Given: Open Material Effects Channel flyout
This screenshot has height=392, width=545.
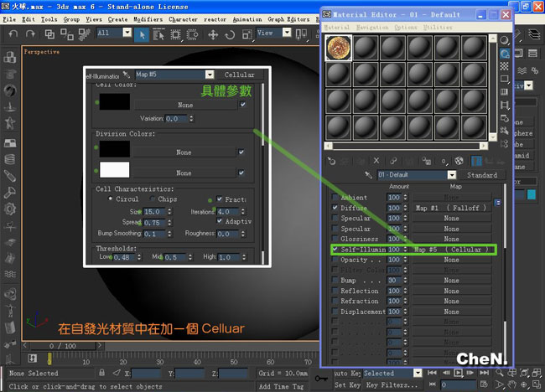Looking at the screenshot, I should click(x=444, y=161).
